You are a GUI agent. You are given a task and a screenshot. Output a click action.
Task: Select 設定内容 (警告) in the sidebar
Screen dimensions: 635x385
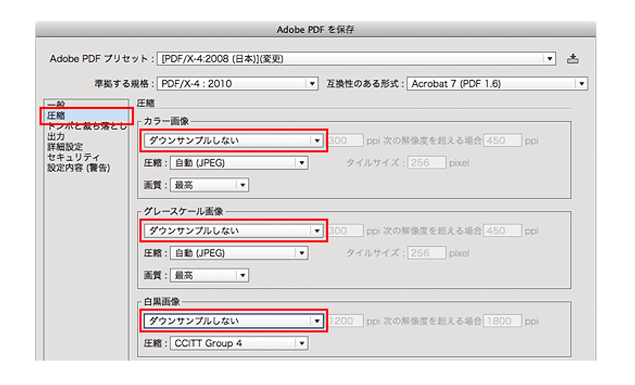[x=79, y=168]
